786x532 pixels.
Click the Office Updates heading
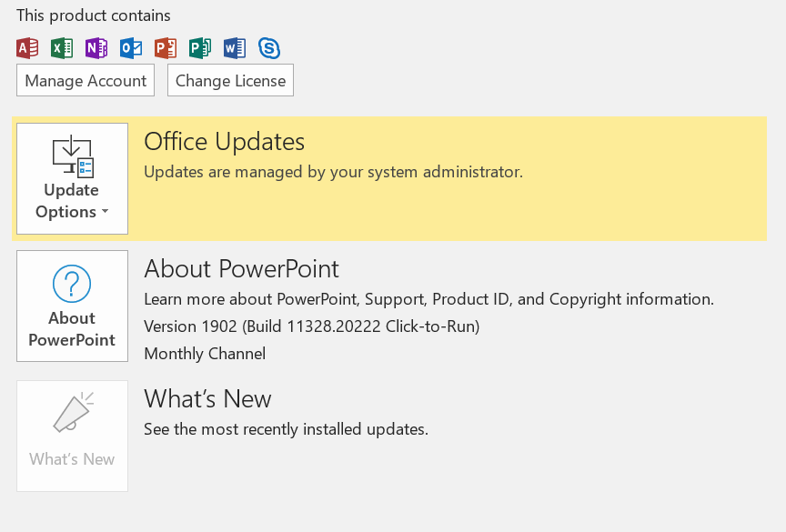click(224, 142)
